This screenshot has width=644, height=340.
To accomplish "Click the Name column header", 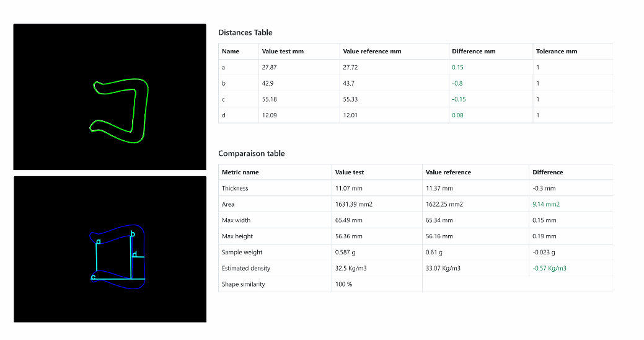I will pos(231,51).
